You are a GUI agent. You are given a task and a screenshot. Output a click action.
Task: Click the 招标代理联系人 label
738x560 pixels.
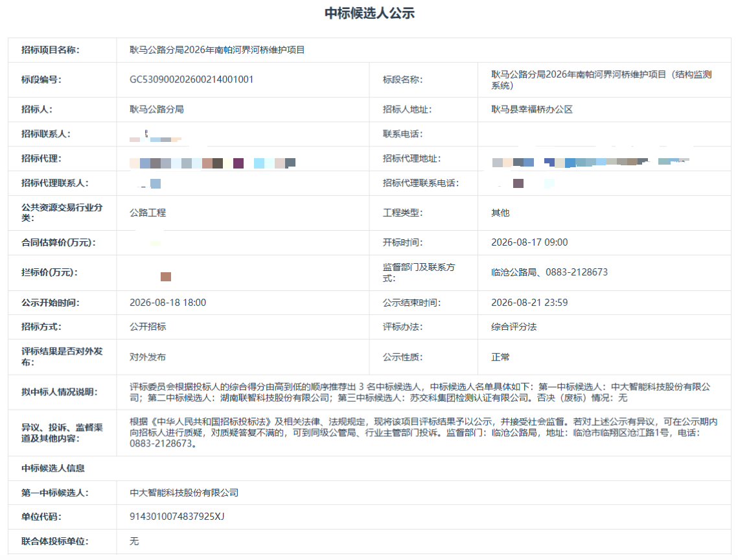pos(55,183)
